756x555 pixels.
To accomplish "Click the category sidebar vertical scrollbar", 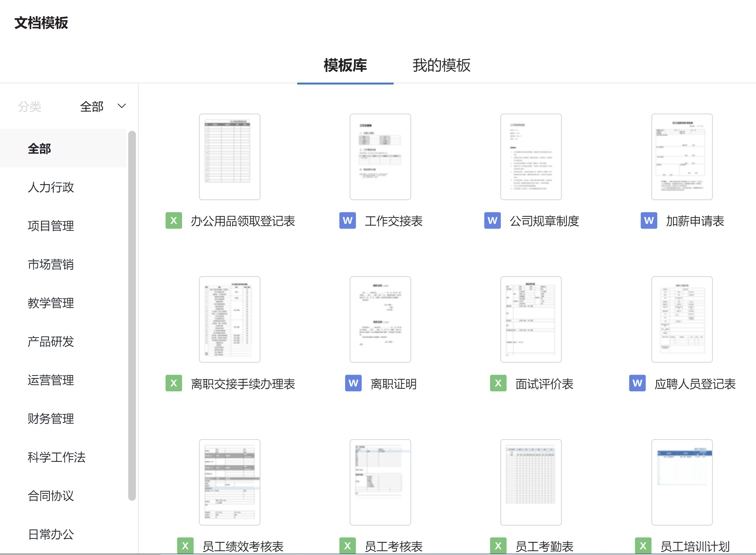I will pos(132,316).
